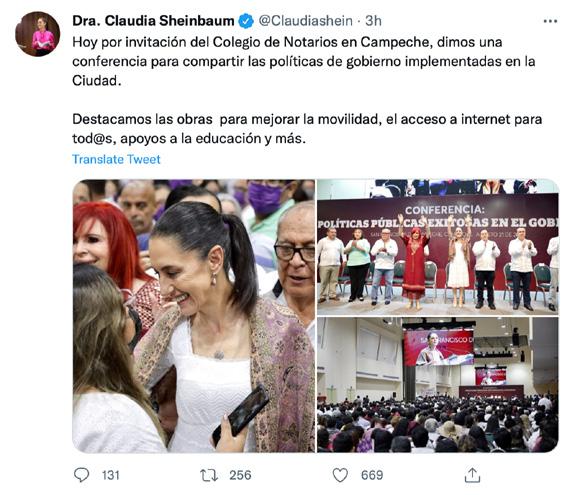Open the stage Conferencia photo
Viewport: 575px width, 495px height.
pyautogui.click(x=438, y=247)
